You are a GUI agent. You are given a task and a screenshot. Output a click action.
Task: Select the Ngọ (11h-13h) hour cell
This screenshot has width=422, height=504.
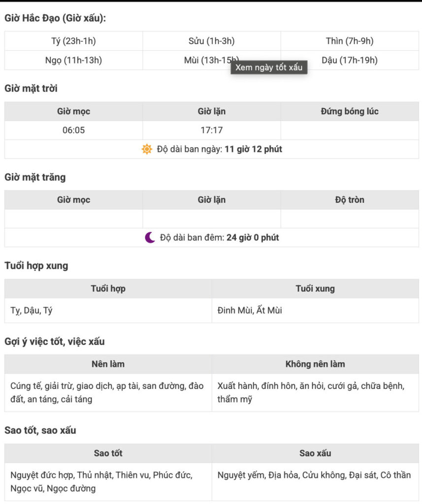click(74, 60)
